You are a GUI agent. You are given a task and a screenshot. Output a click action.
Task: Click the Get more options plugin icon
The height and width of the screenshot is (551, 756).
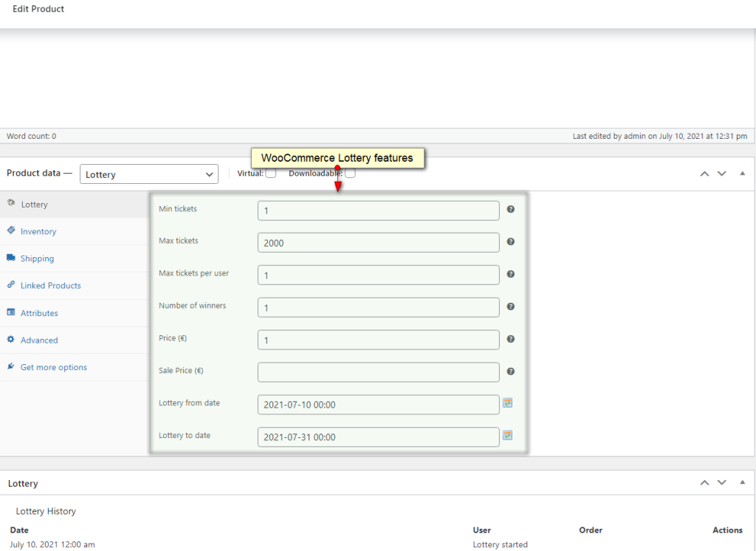(11, 366)
